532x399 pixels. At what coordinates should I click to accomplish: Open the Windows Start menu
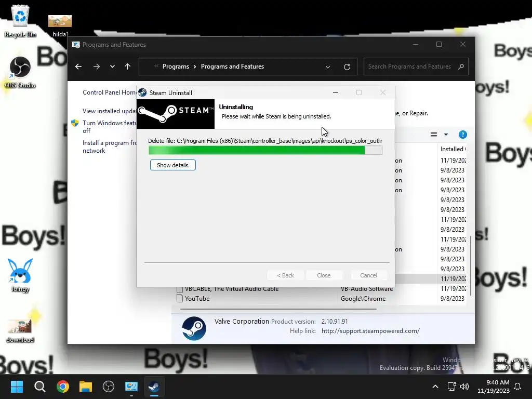tap(17, 387)
